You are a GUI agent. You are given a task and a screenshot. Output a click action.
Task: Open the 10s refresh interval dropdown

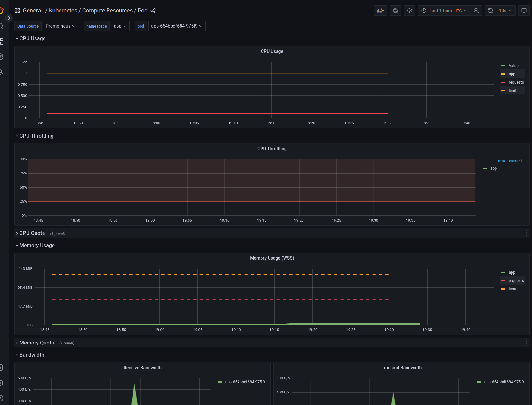[x=505, y=11]
